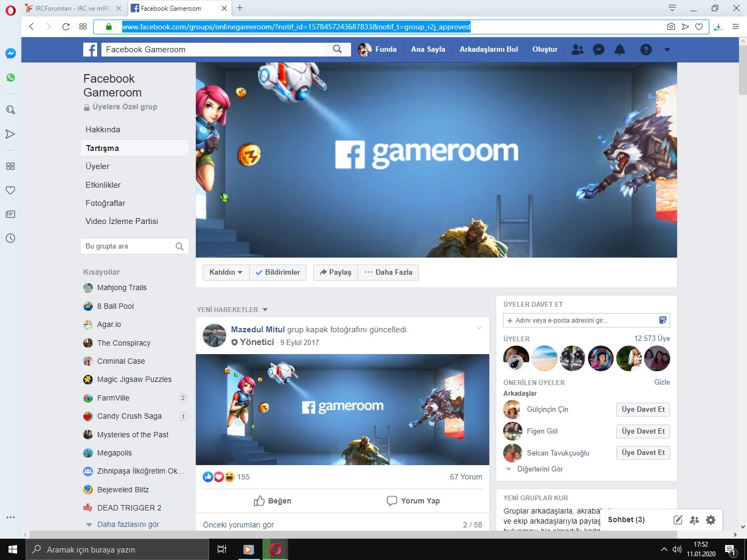
Task: Open Ana Sayfa home link
Action: tap(428, 50)
